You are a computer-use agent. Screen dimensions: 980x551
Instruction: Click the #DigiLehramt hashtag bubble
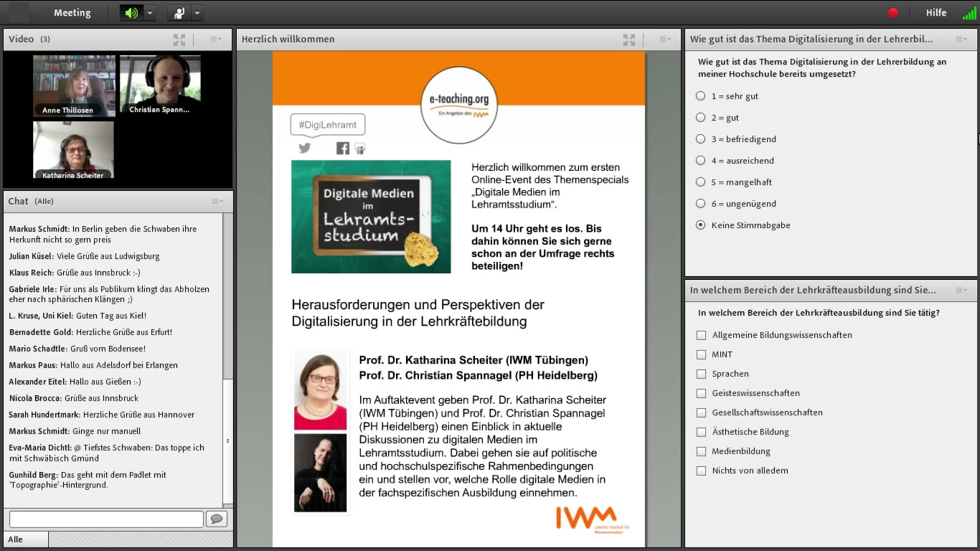[x=328, y=125]
